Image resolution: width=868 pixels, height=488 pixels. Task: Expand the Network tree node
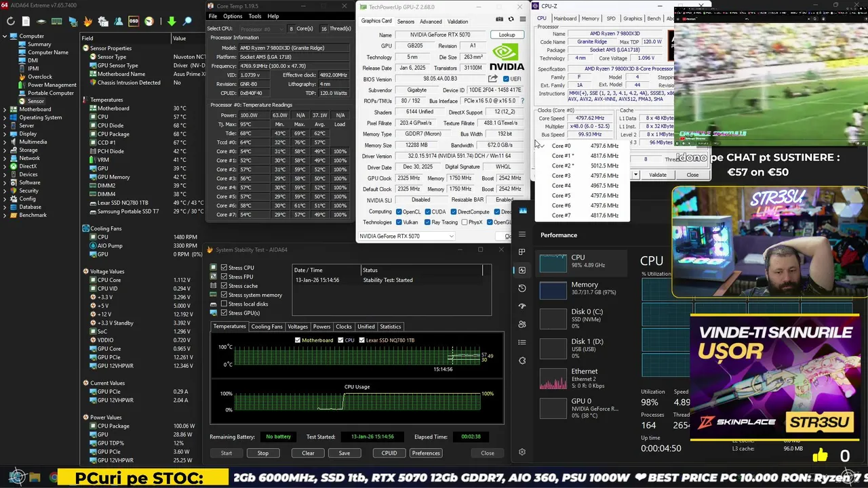(x=5, y=158)
